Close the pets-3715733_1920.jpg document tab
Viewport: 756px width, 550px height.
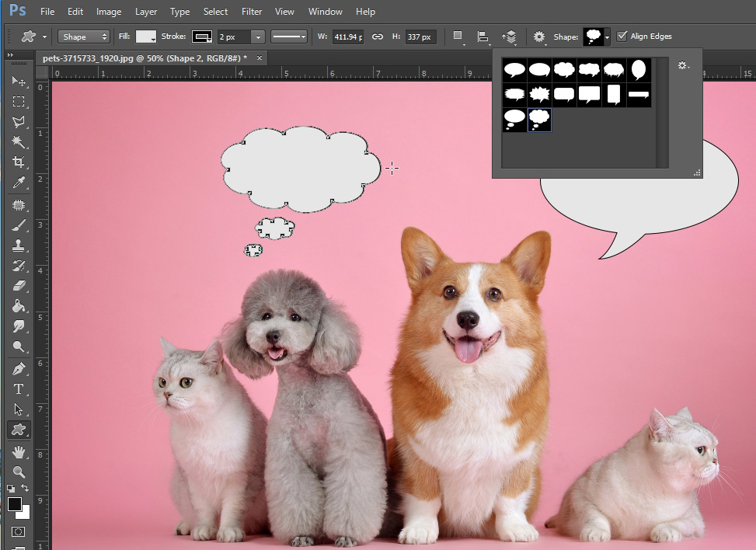[x=260, y=58]
